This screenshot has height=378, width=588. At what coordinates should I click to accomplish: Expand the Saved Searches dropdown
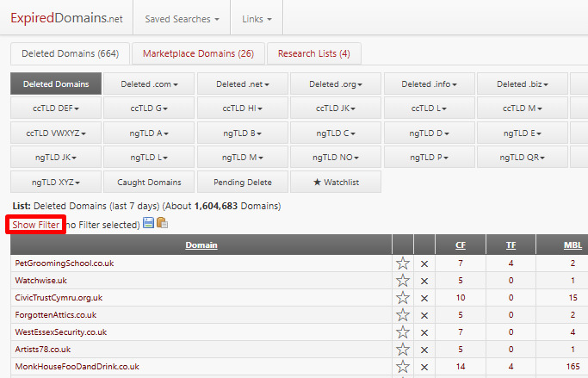coord(182,18)
